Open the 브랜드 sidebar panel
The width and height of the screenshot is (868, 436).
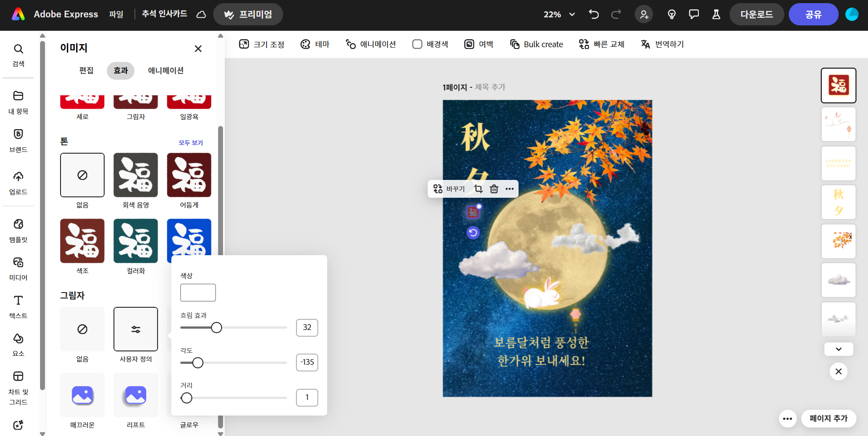coord(18,141)
